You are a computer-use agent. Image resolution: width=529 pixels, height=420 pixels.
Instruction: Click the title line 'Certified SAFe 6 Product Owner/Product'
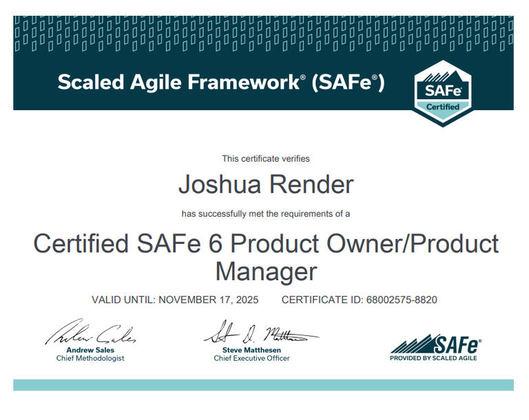(266, 243)
